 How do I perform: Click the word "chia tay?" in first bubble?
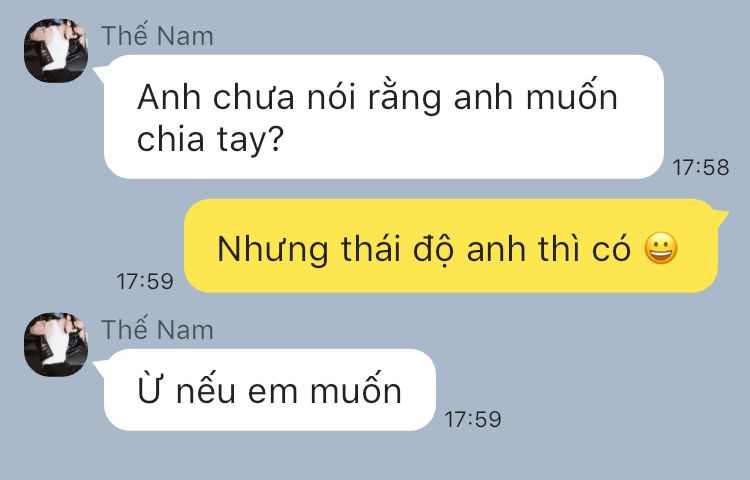[210, 140]
